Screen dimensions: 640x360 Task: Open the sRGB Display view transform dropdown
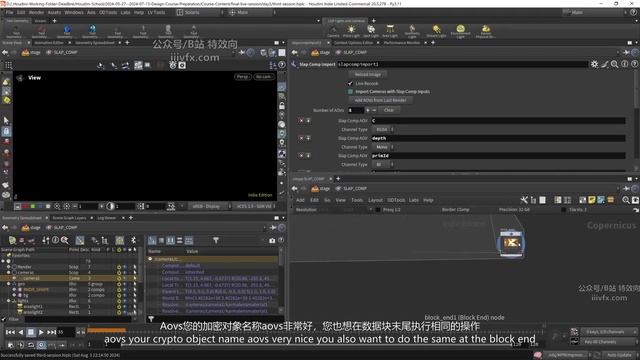pos(208,207)
